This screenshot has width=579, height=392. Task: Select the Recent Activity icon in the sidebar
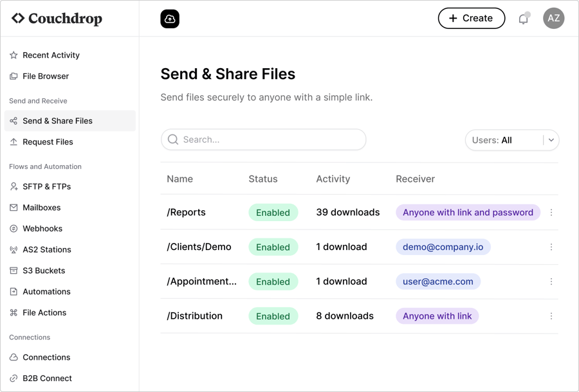pos(14,55)
